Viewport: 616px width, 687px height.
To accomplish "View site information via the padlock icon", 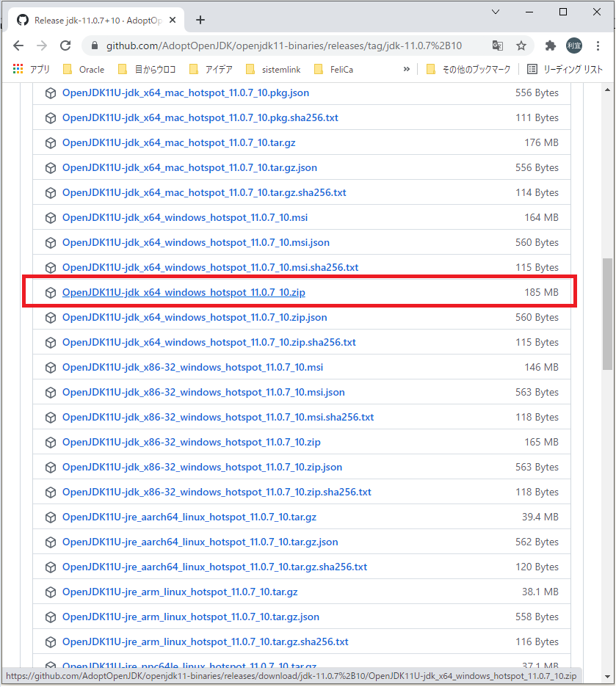I will point(93,45).
